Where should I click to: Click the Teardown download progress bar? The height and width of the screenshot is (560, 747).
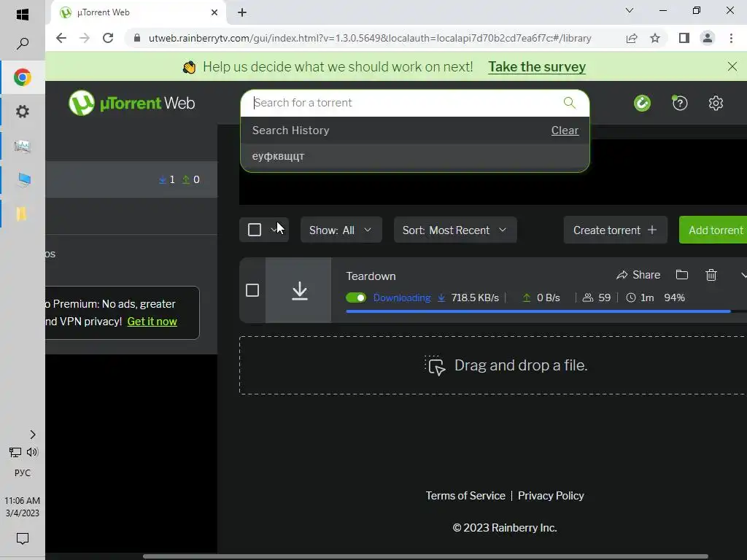pos(546,311)
